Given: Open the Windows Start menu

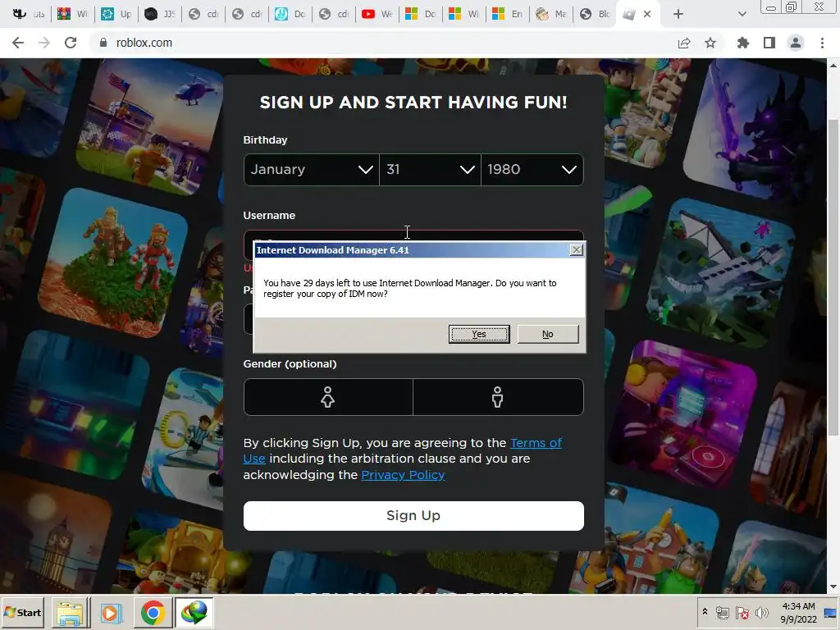Looking at the screenshot, I should pyautogui.click(x=22, y=613).
